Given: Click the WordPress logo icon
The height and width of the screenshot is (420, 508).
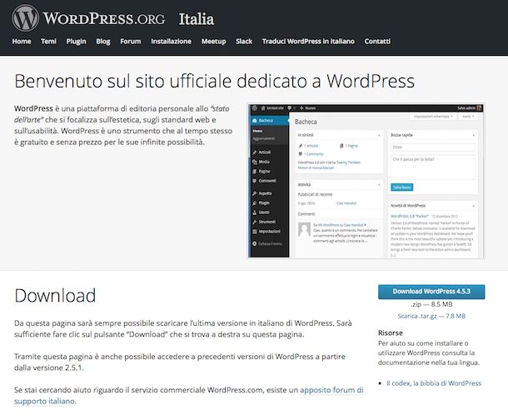Looking at the screenshot, I should coord(25,17).
